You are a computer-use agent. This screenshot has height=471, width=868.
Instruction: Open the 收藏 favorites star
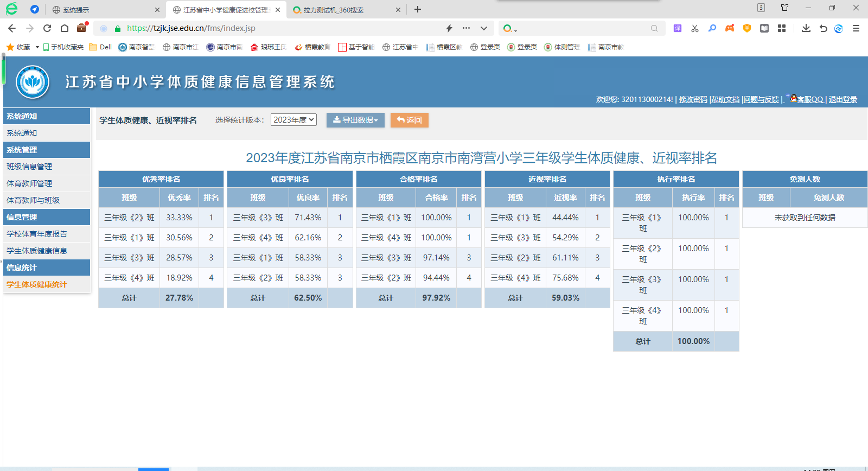[18, 47]
